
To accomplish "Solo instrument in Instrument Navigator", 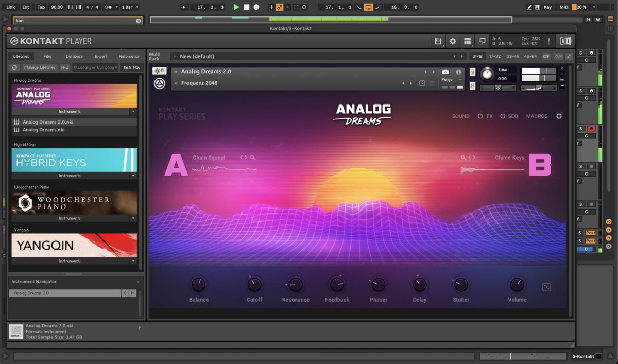I will (x=125, y=293).
